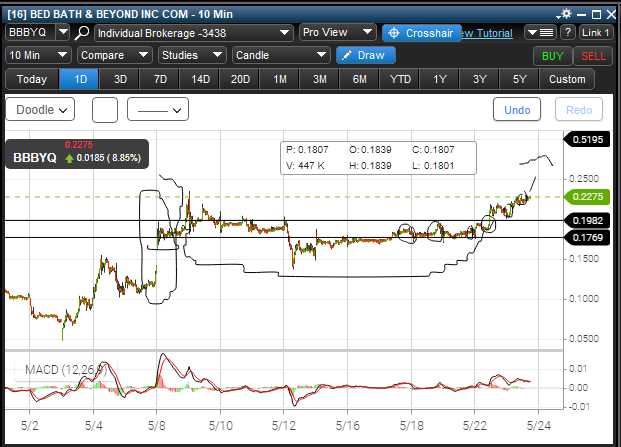Open the Doodle drawing tool dropdown

tap(40, 109)
